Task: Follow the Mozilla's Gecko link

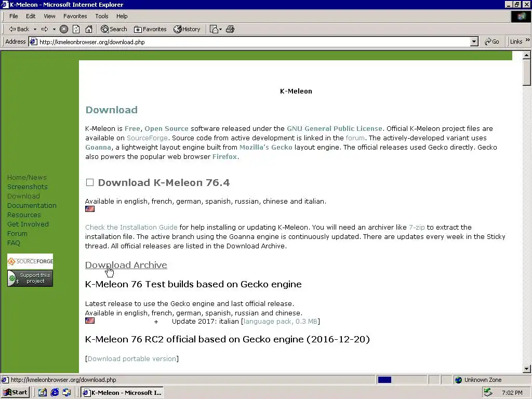Action: point(265,147)
